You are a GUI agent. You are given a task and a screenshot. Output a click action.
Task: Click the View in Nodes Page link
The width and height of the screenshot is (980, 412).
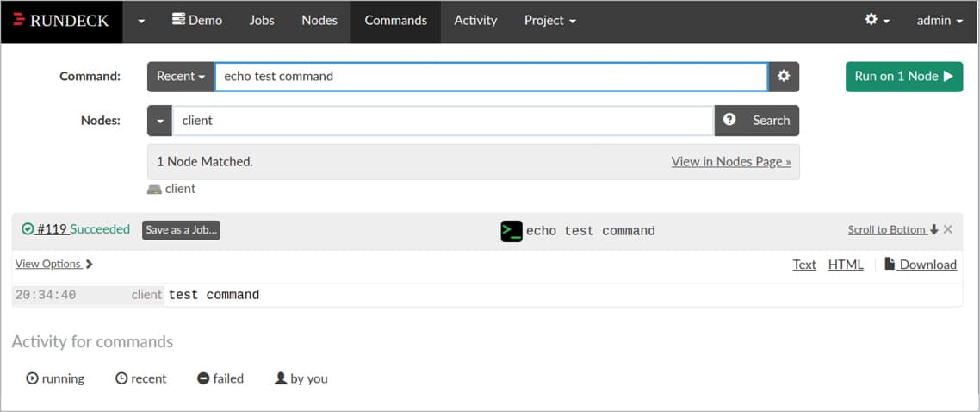tap(730, 161)
